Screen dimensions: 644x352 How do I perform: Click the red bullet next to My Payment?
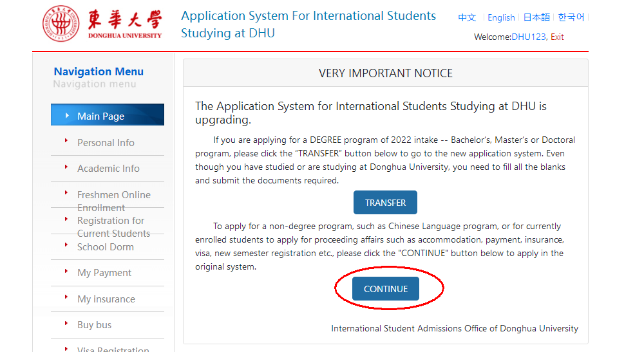tap(66, 271)
